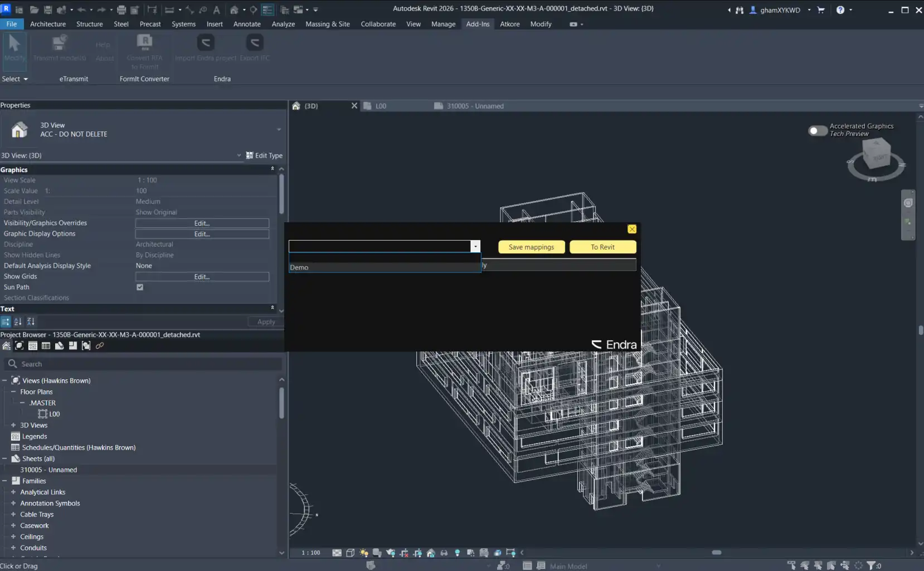Screen dimensions: 924x571
Task: Click the Text tool icon in quick access toolbar
Action: [216, 9]
